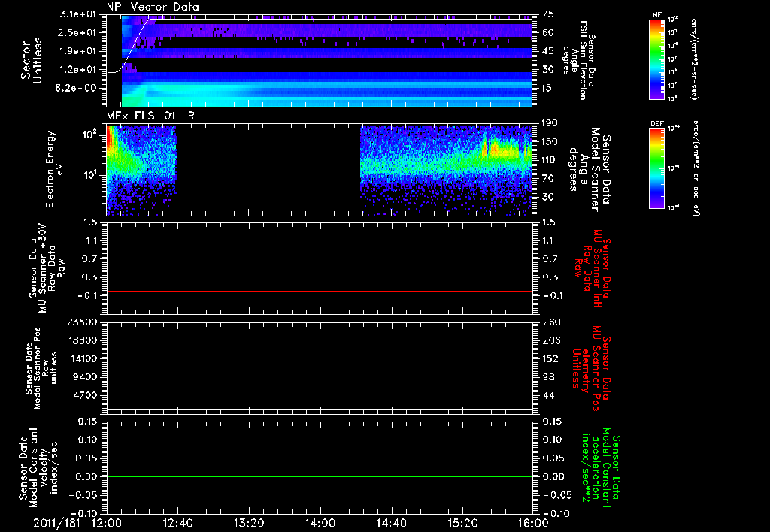Click the 18800 scanner position tick
Image resolution: width=770 pixels, height=532 pixels.
[x=81, y=340]
